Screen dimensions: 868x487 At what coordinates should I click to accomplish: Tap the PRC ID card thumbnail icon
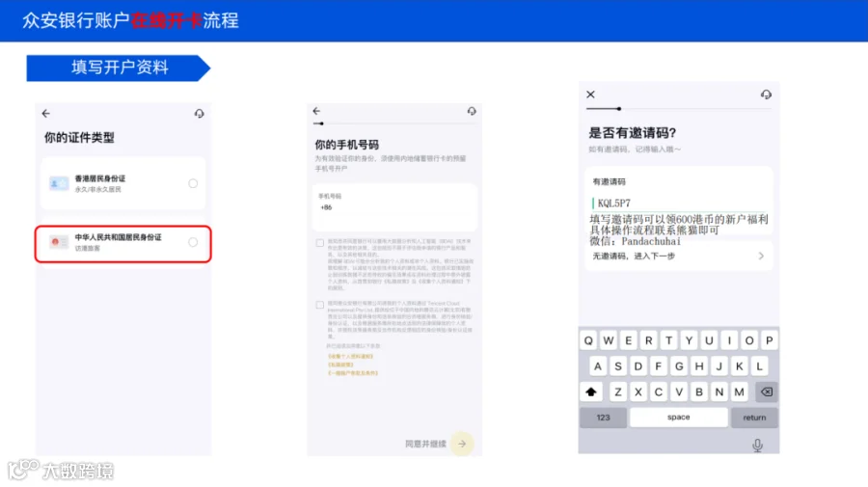[x=59, y=242]
